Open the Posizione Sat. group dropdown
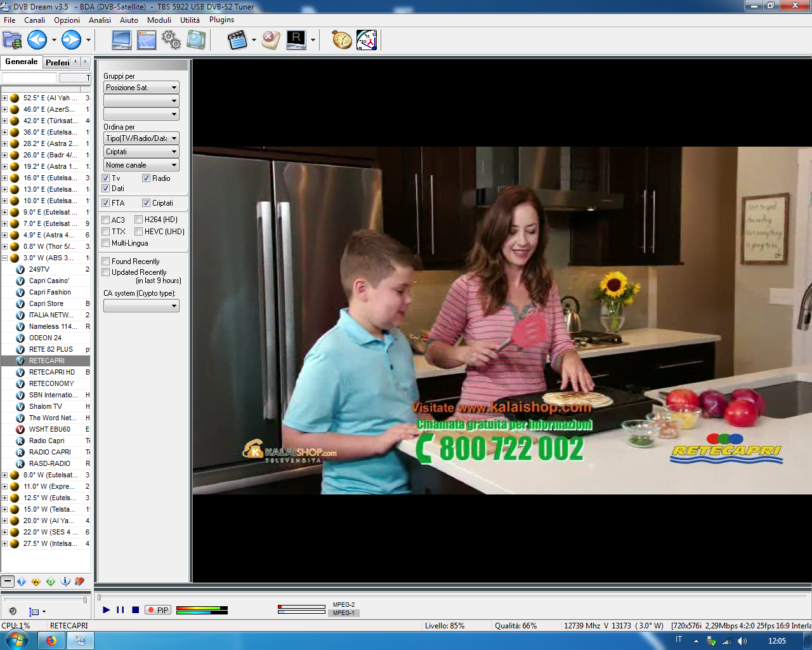The width and height of the screenshot is (812, 650). (x=141, y=88)
